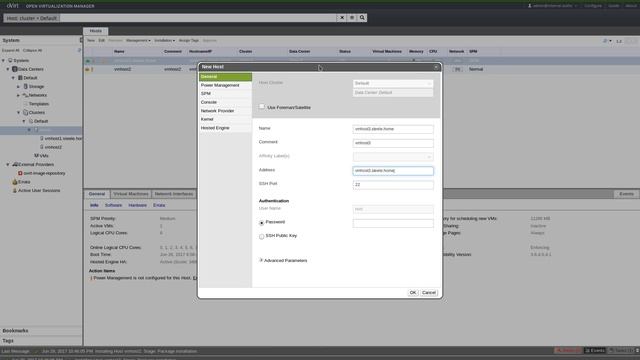The width and height of the screenshot is (640, 360).
Task: Select the Password authentication radio button
Action: click(x=262, y=223)
